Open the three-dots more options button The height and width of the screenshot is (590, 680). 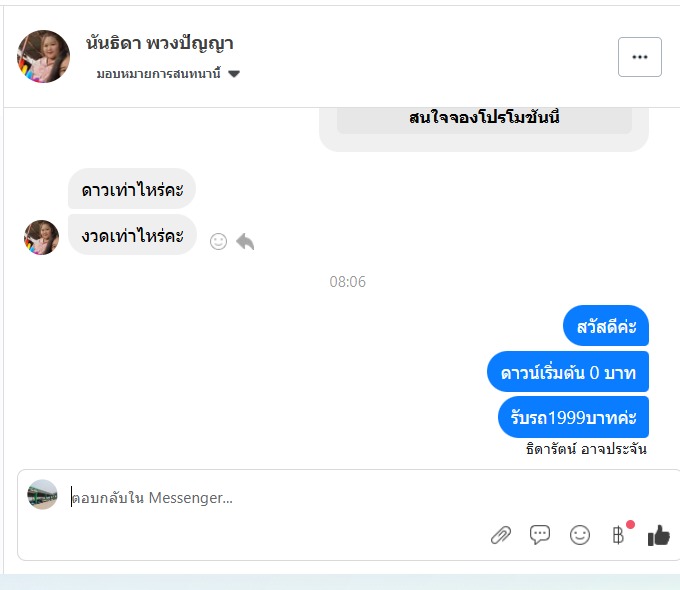pos(640,57)
